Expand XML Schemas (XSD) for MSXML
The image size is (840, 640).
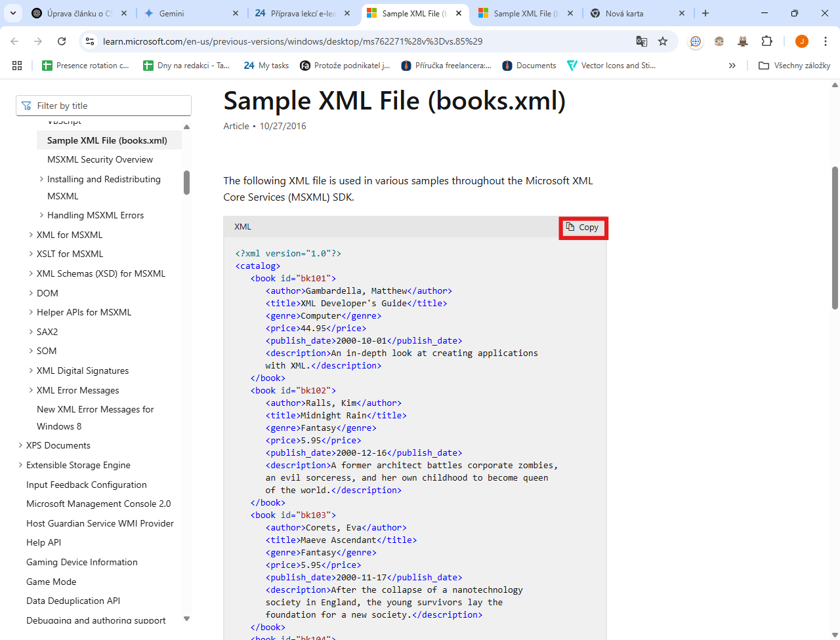coord(31,273)
